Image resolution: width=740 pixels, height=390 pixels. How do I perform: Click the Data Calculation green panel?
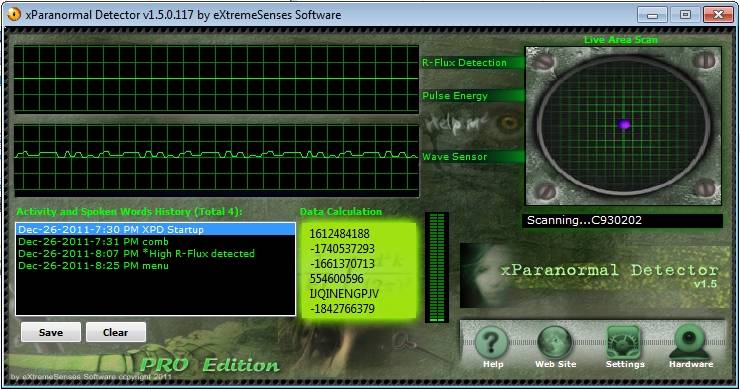tap(359, 271)
